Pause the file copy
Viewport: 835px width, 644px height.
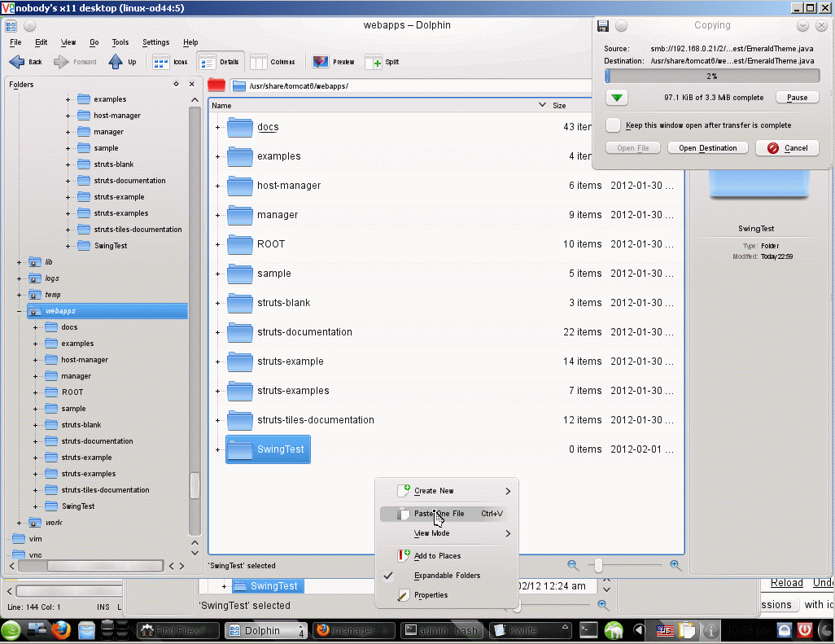[x=798, y=98]
